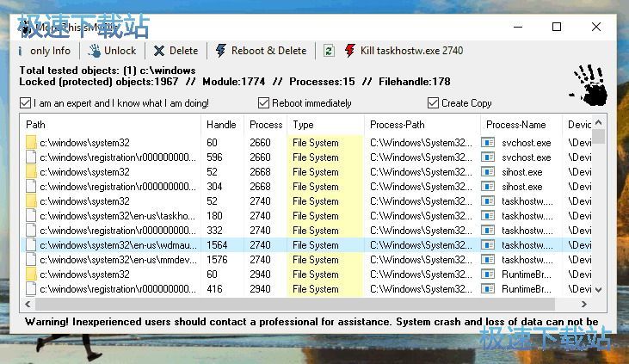The height and width of the screenshot is (364, 629).
Task: Click the Type column header
Action: tap(323, 125)
